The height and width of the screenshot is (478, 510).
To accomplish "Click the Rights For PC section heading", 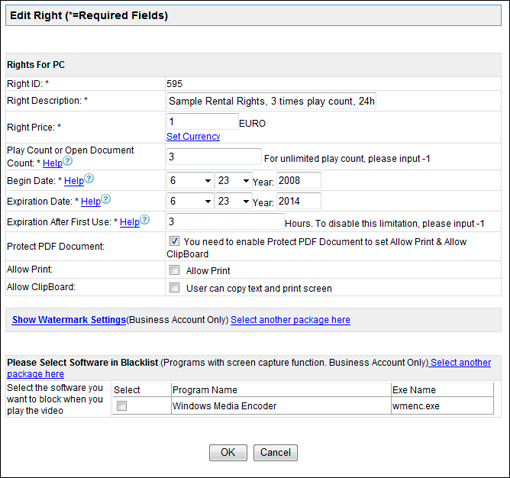I will 36,65.
